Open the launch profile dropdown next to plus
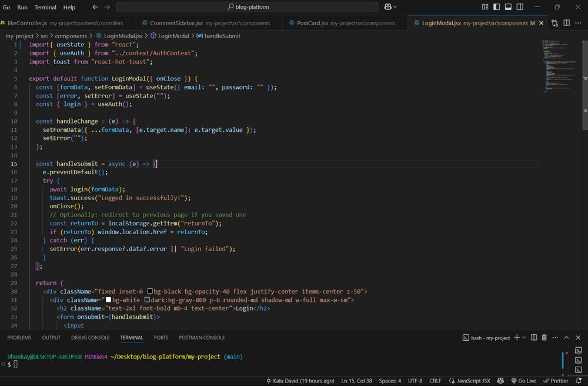 coord(524,337)
